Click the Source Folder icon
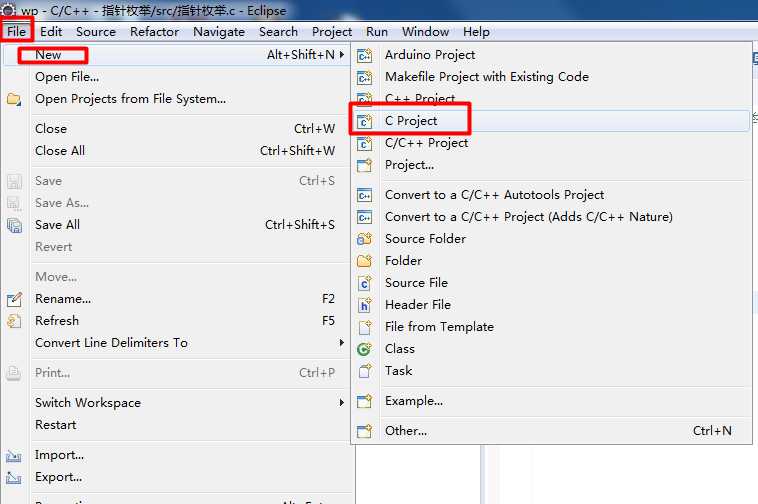This screenshot has width=758, height=504. point(364,239)
